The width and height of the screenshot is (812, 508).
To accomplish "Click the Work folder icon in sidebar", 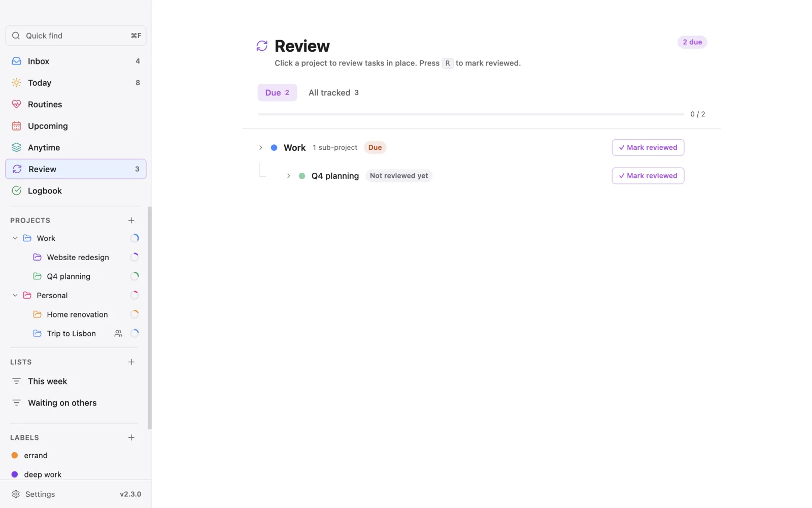I will point(27,238).
